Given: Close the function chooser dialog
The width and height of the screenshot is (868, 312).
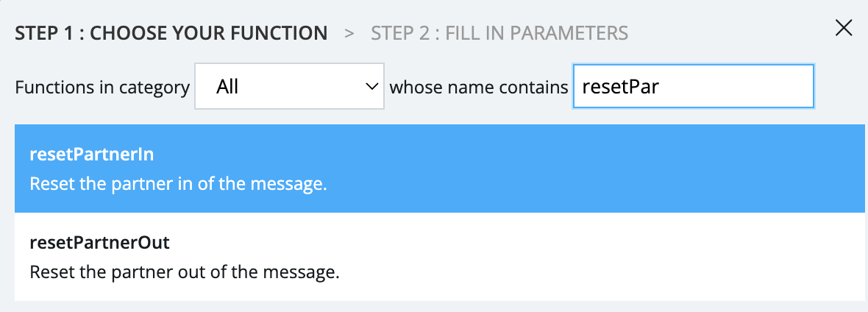Looking at the screenshot, I should coord(844,29).
